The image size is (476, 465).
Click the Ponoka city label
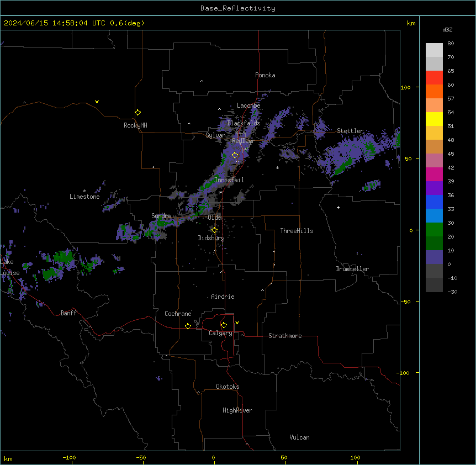[x=265, y=75]
